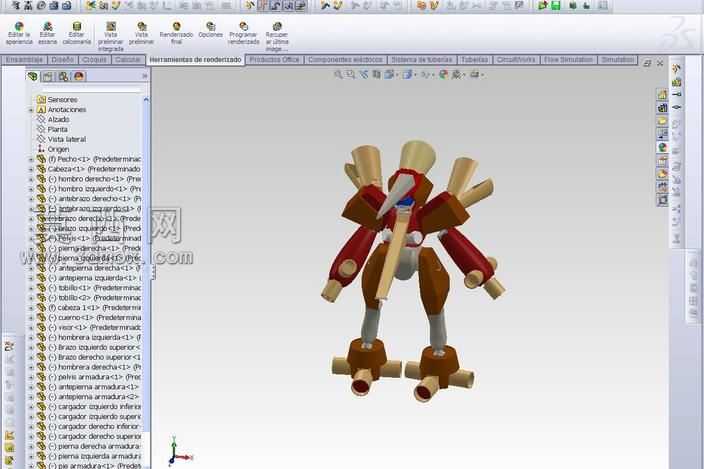Open the Productos Office tab
Screen dimensions: 704x469
[274, 60]
